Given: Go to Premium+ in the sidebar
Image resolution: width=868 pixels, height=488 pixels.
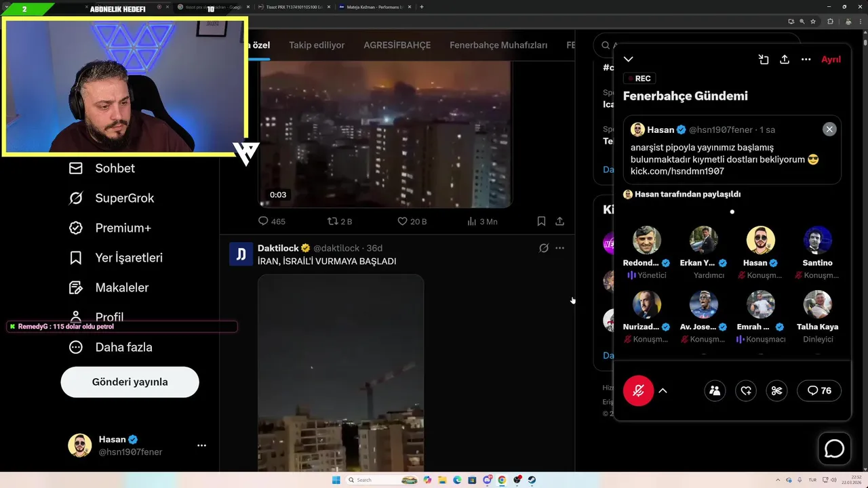Looking at the screenshot, I should pos(109,228).
